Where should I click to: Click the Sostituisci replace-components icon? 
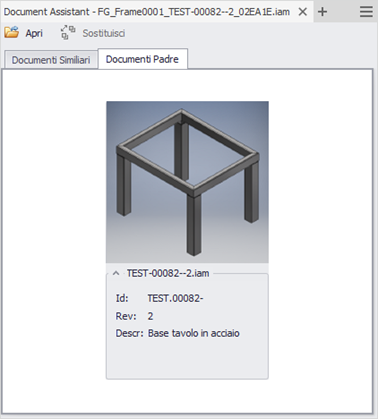(x=68, y=33)
